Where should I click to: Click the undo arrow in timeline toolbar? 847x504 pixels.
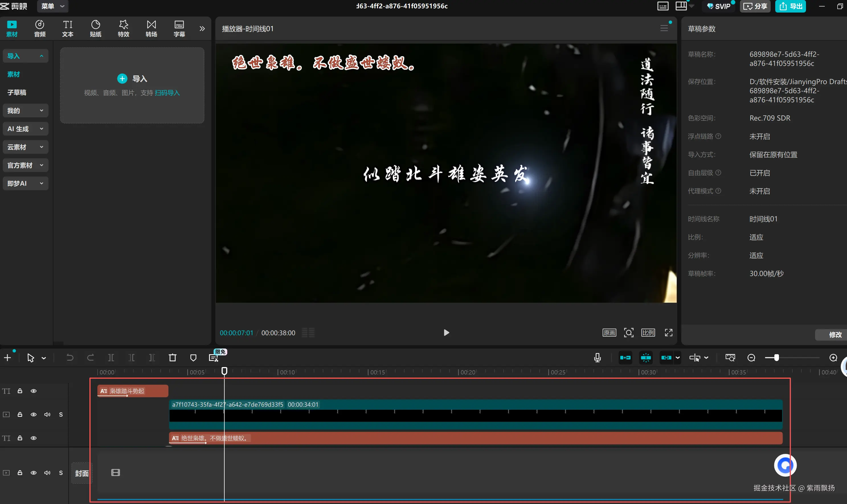[x=69, y=358]
